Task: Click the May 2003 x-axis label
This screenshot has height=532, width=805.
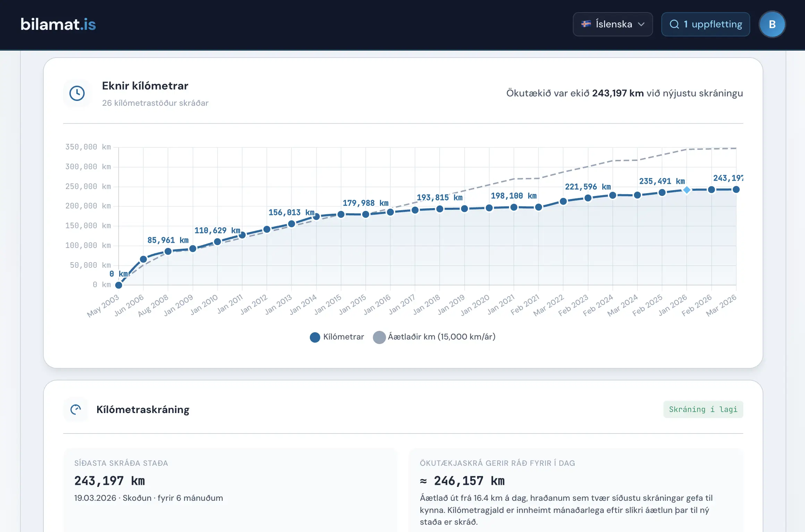Action: coord(103,306)
